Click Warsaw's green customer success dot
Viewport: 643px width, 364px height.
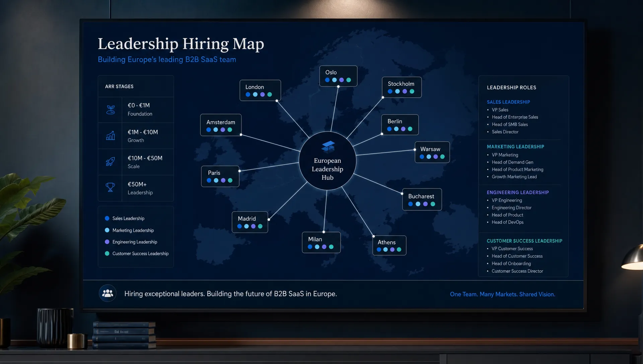point(442,157)
